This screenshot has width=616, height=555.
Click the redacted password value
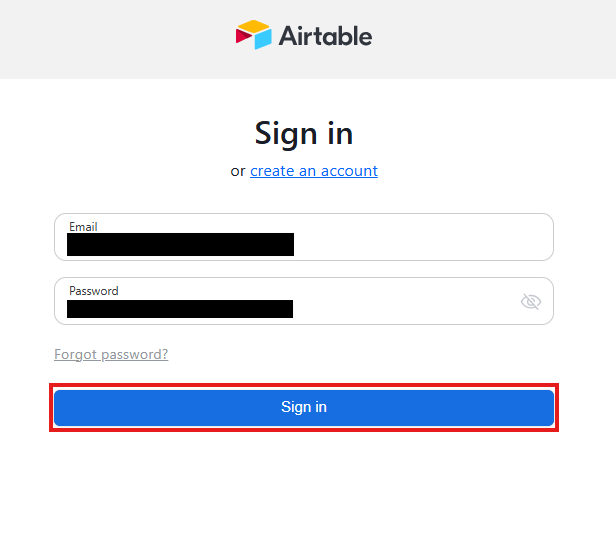(180, 308)
